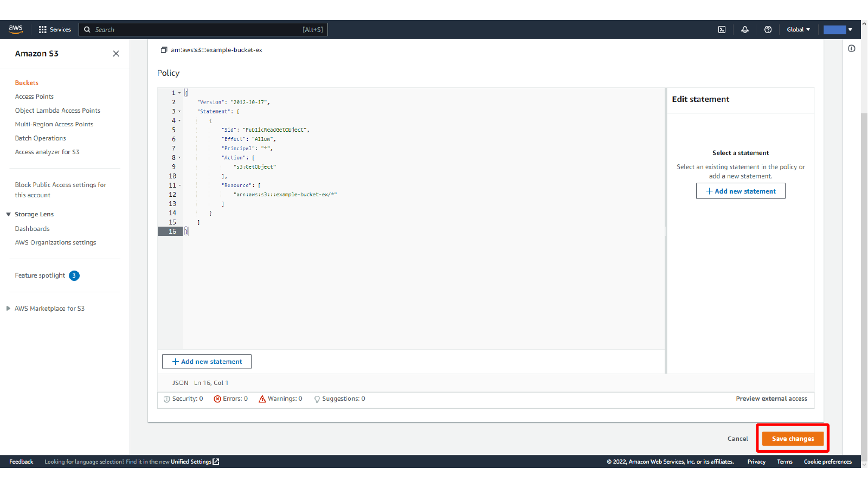Open the AWS console home logo

tap(16, 29)
